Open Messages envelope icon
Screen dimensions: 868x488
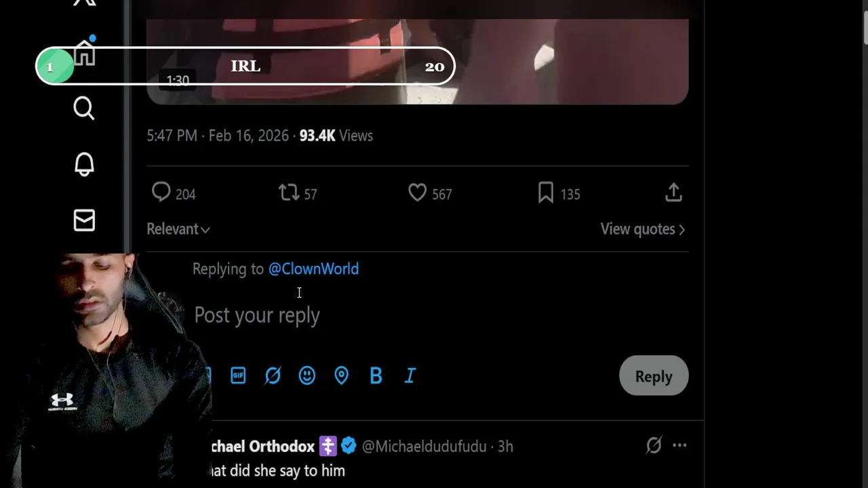click(84, 220)
